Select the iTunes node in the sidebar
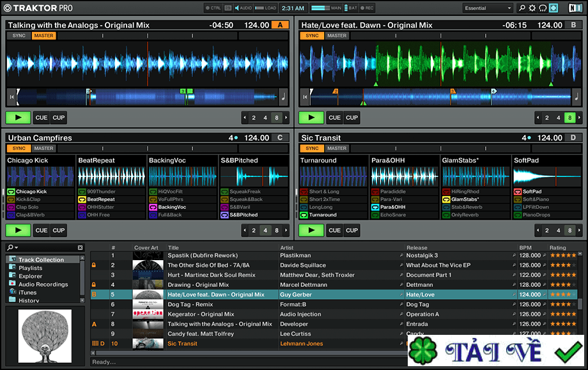 28,292
